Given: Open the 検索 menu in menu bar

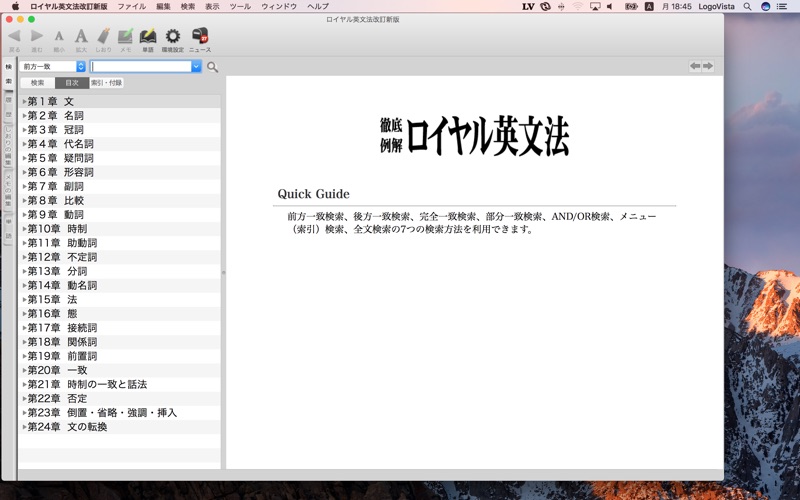Looking at the screenshot, I should coord(188,6).
